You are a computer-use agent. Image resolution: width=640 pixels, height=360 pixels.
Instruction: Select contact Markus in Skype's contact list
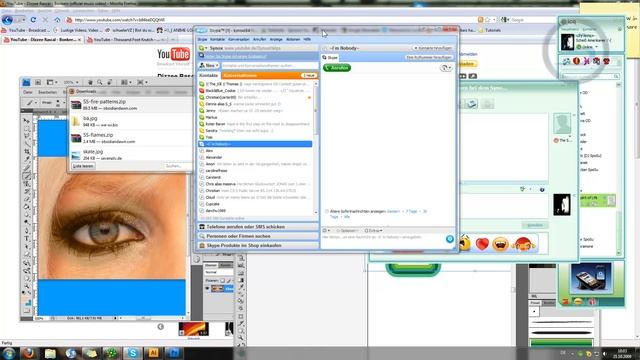[256, 117]
